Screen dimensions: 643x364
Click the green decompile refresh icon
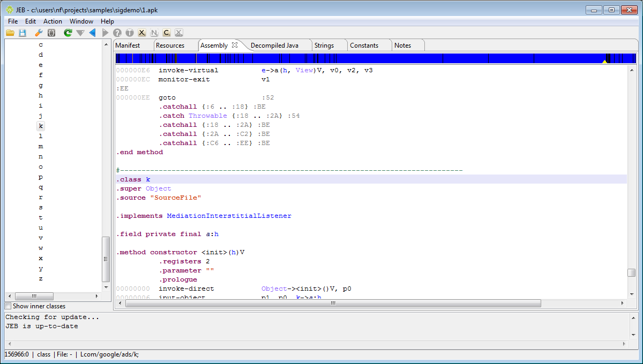pyautogui.click(x=68, y=33)
